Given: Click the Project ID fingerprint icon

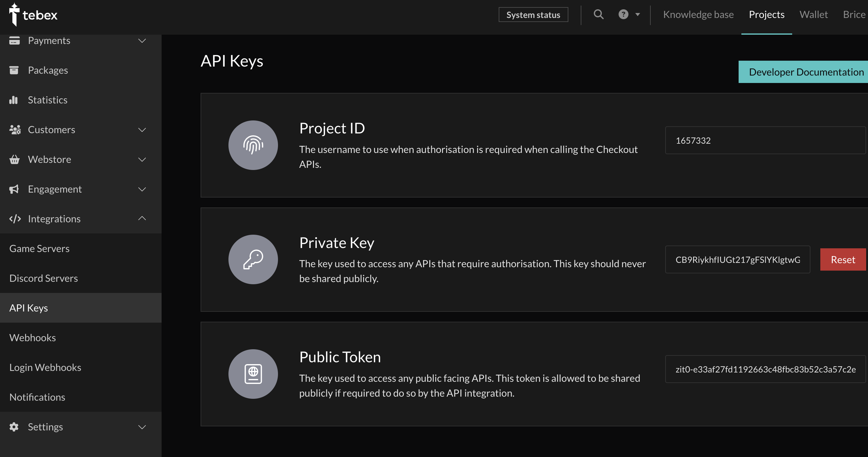Looking at the screenshot, I should tap(253, 145).
